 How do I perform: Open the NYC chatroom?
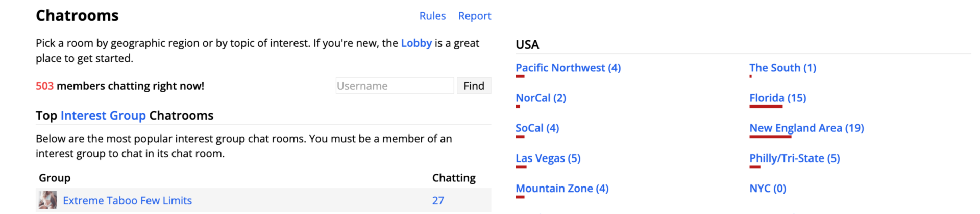tap(768, 189)
